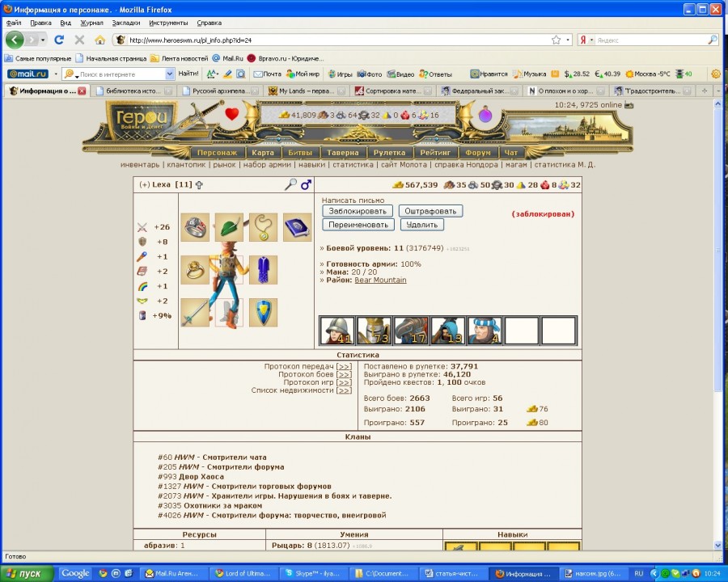728x582 pixels.
Task: Click the RU language indicator in tray
Action: (639, 574)
